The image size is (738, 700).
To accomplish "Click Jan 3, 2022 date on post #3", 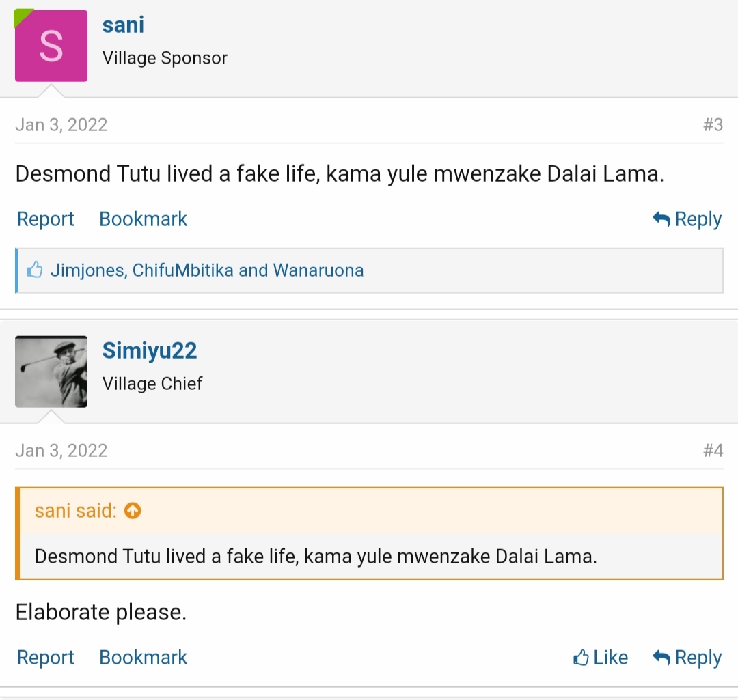I will click(x=61, y=125).
